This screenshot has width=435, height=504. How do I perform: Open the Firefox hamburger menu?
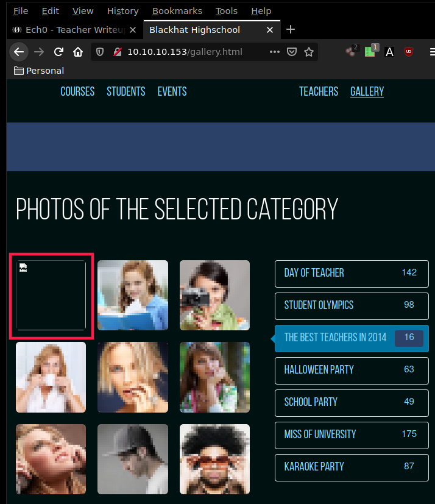(432, 52)
